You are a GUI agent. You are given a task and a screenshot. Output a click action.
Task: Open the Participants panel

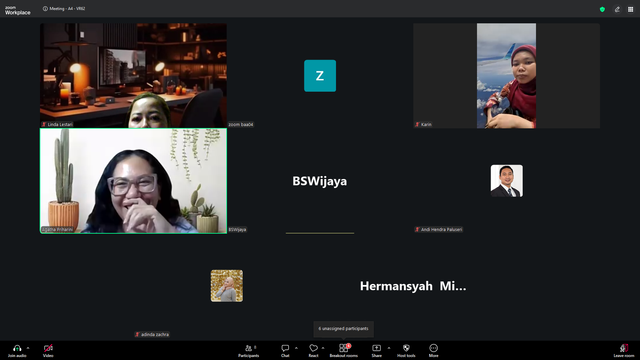click(x=249, y=350)
